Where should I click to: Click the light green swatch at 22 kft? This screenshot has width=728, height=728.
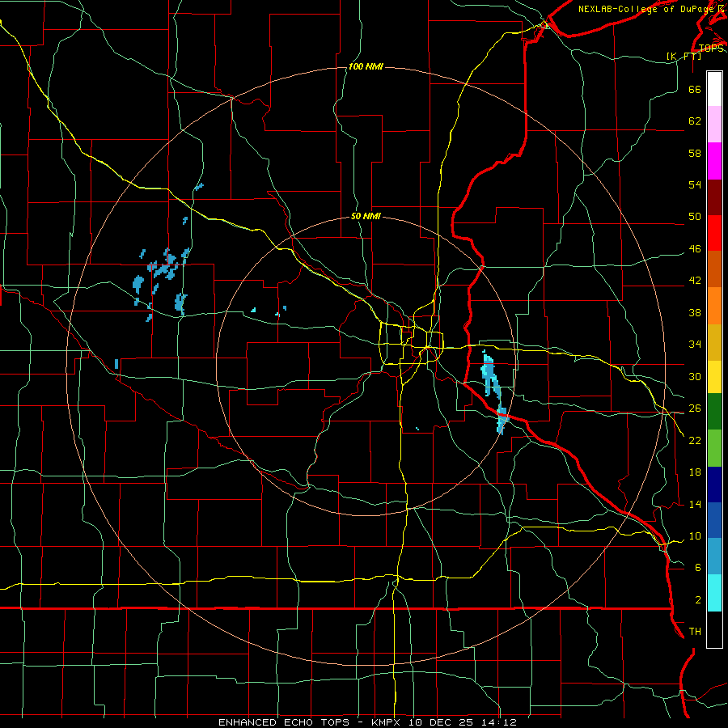pos(714,448)
